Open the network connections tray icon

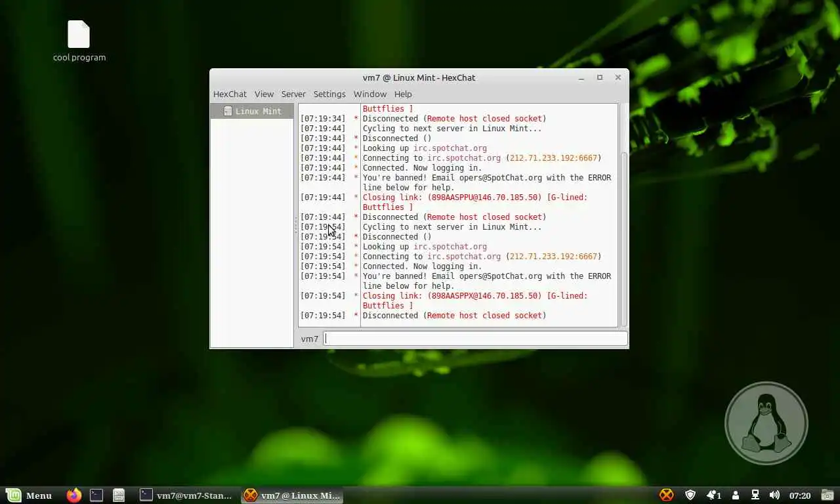[755, 495]
